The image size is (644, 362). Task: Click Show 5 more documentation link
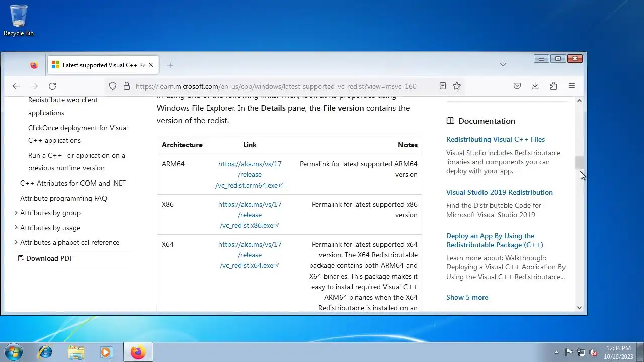point(467,297)
